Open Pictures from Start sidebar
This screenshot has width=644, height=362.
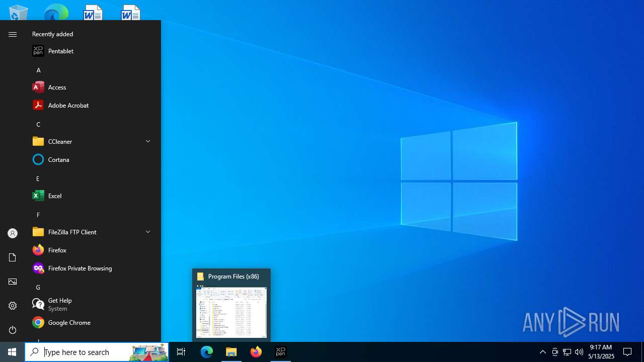[13, 282]
